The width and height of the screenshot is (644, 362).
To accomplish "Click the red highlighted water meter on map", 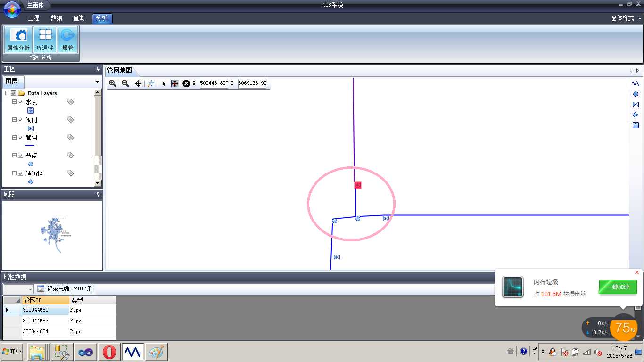I will (x=358, y=185).
